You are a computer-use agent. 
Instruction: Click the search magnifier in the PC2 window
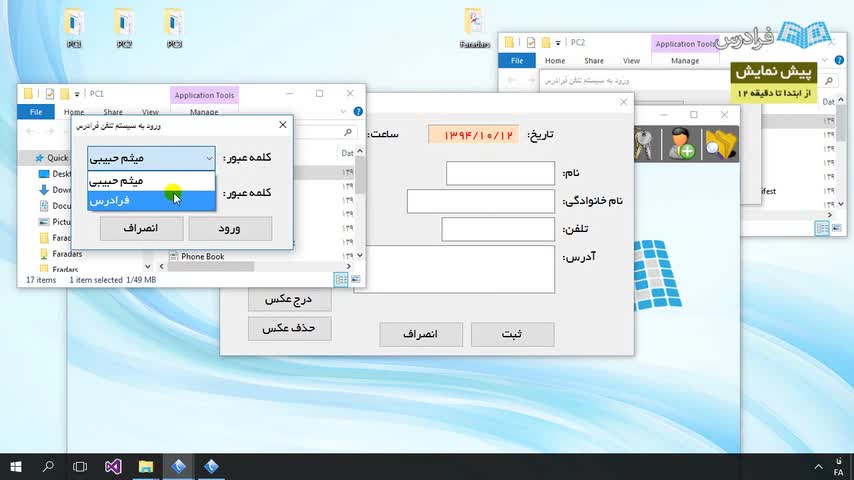(x=829, y=81)
